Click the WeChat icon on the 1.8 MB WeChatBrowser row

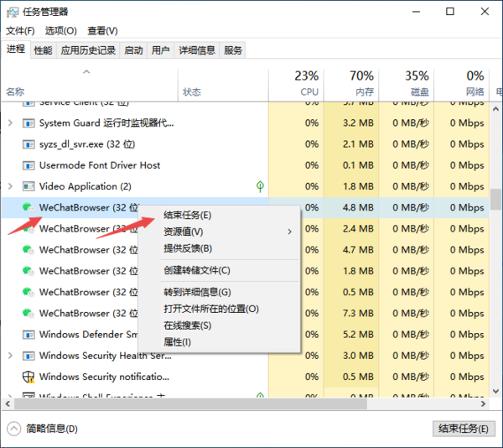[x=29, y=271]
